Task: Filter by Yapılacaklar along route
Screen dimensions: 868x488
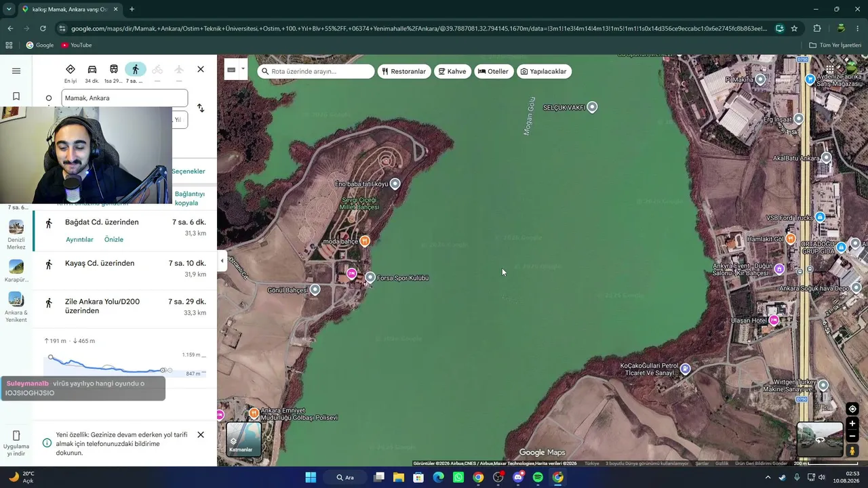Action: (544, 71)
